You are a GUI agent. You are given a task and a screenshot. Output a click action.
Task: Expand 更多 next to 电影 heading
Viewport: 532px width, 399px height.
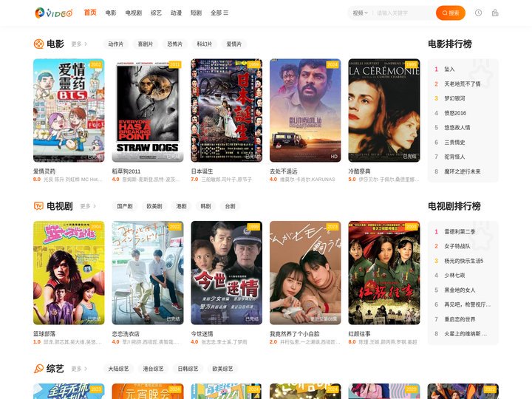79,44
